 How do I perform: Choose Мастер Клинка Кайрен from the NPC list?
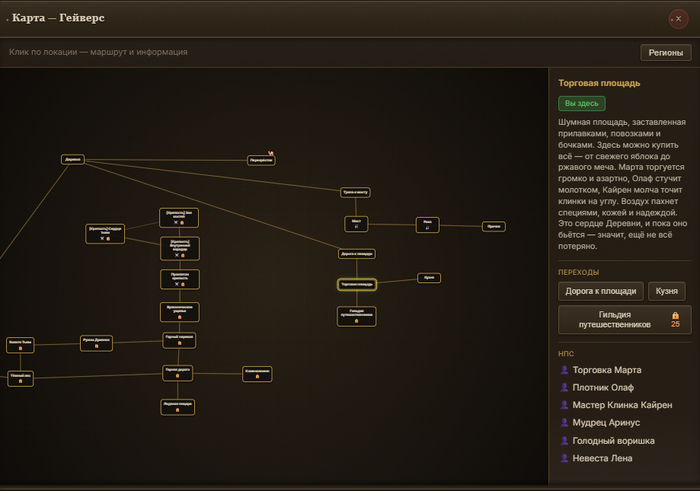coord(622,405)
